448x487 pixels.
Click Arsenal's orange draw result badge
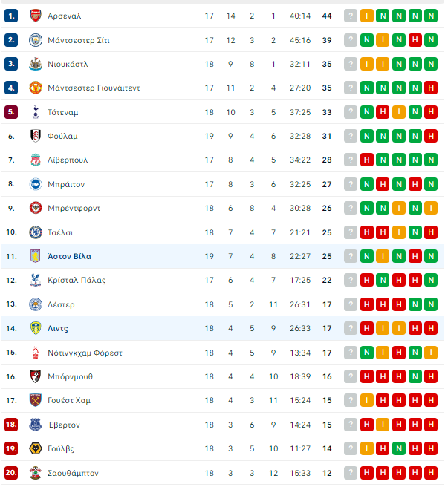tap(367, 16)
